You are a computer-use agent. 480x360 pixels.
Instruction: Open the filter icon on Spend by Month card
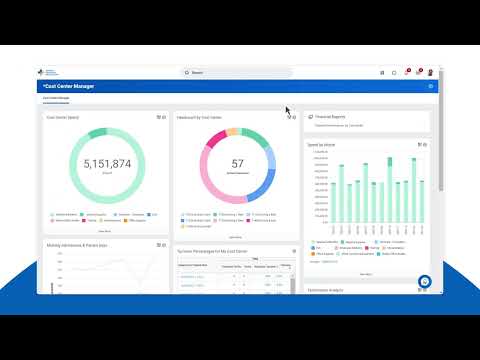pyautogui.click(x=420, y=144)
